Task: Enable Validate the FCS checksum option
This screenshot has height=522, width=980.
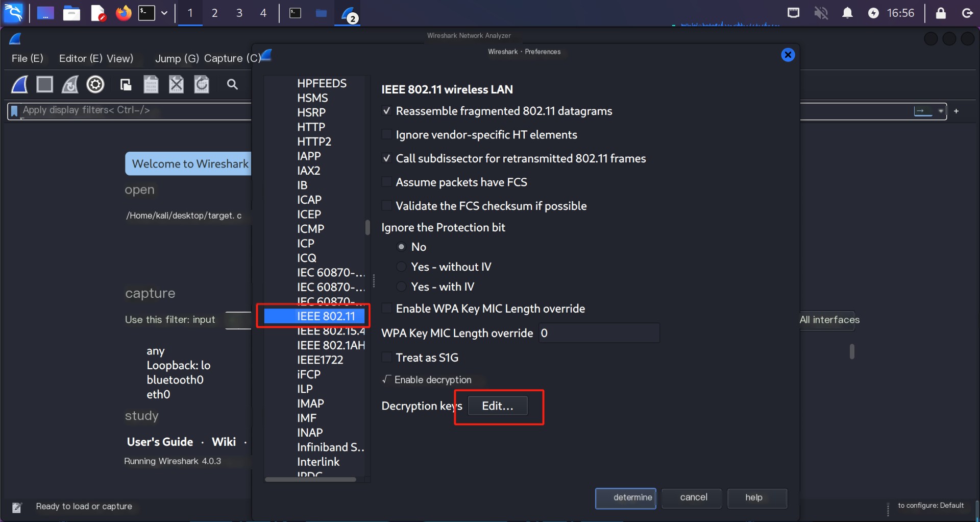Action: (387, 206)
